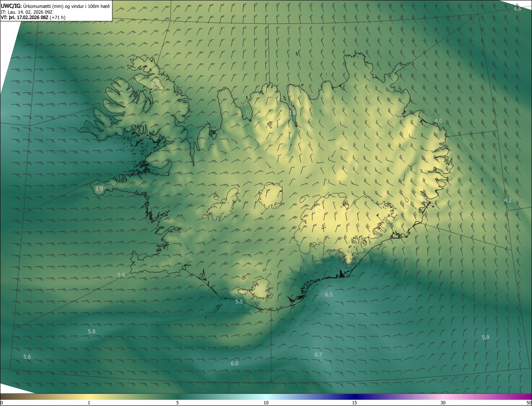Click the 5 tick on the color scale
The width and height of the screenshot is (532, 406).
[x=177, y=403]
